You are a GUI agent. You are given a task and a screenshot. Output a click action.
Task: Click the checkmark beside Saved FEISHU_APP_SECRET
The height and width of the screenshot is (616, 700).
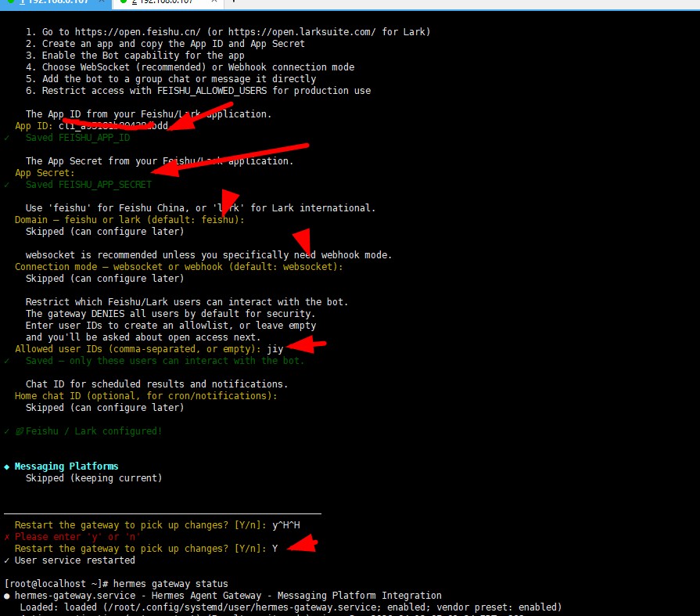tap(7, 185)
